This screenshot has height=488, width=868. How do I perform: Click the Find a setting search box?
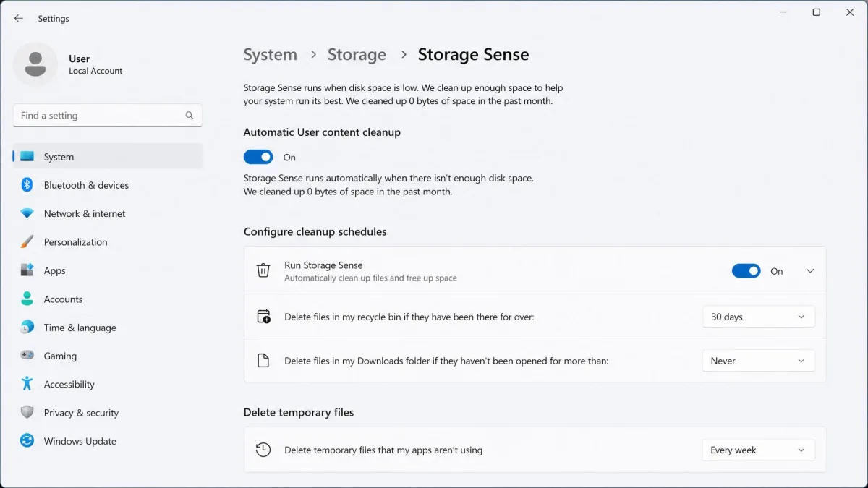[x=107, y=115]
